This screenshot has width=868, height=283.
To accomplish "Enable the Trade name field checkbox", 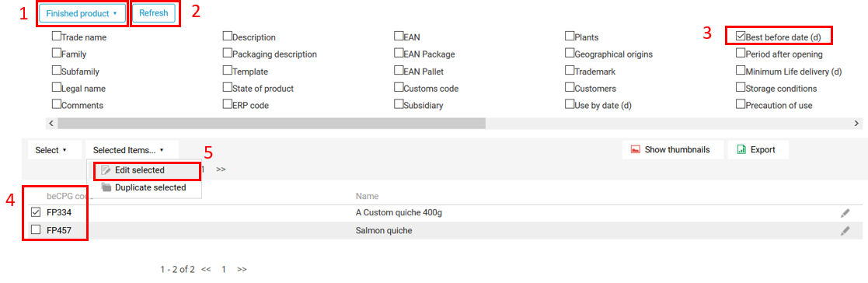I will click(57, 37).
